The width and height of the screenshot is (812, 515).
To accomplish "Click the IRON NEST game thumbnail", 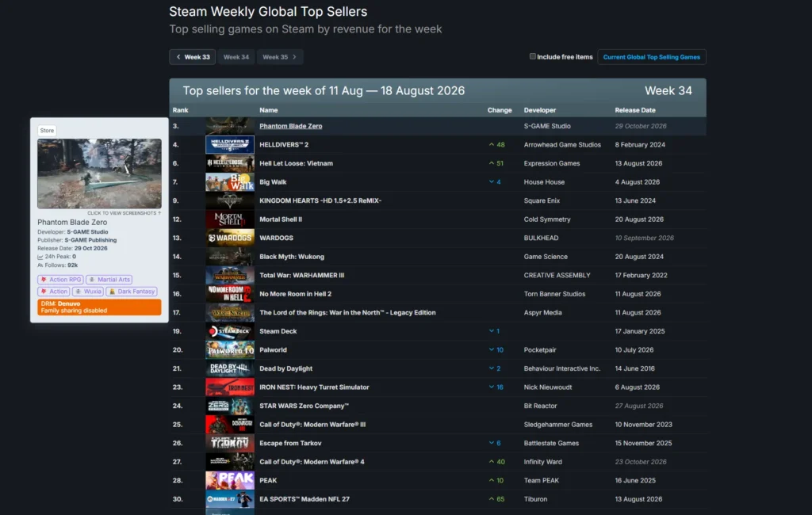I will pos(230,387).
